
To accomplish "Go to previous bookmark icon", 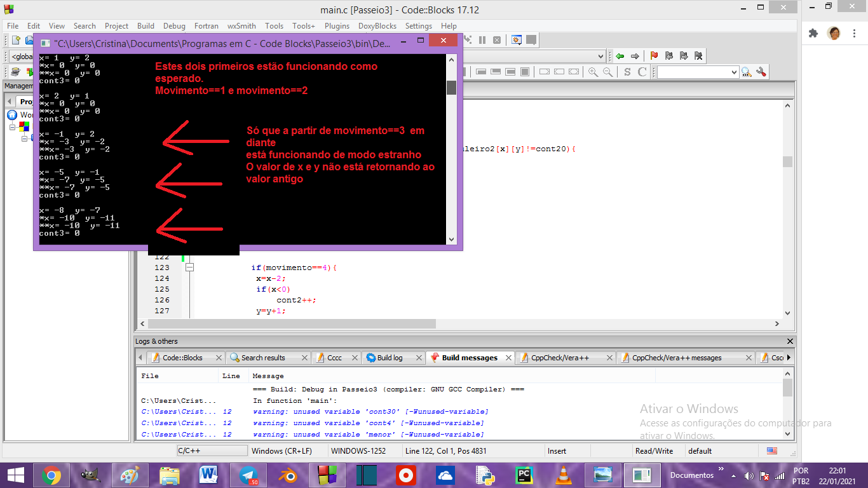I will point(669,56).
